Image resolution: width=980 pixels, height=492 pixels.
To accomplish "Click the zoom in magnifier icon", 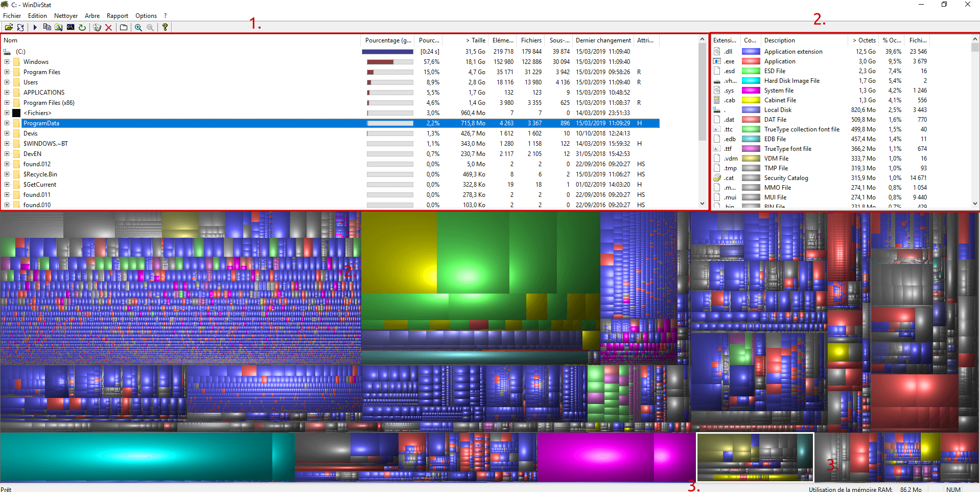I will coord(138,28).
